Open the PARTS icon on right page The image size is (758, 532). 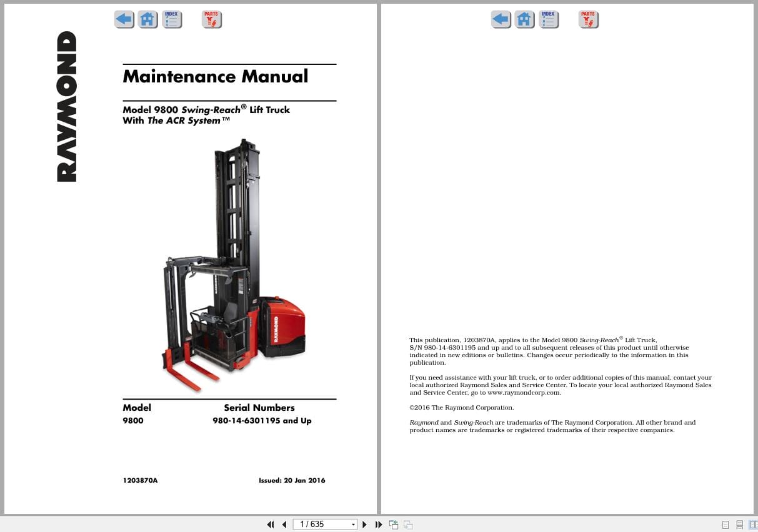pyautogui.click(x=589, y=19)
